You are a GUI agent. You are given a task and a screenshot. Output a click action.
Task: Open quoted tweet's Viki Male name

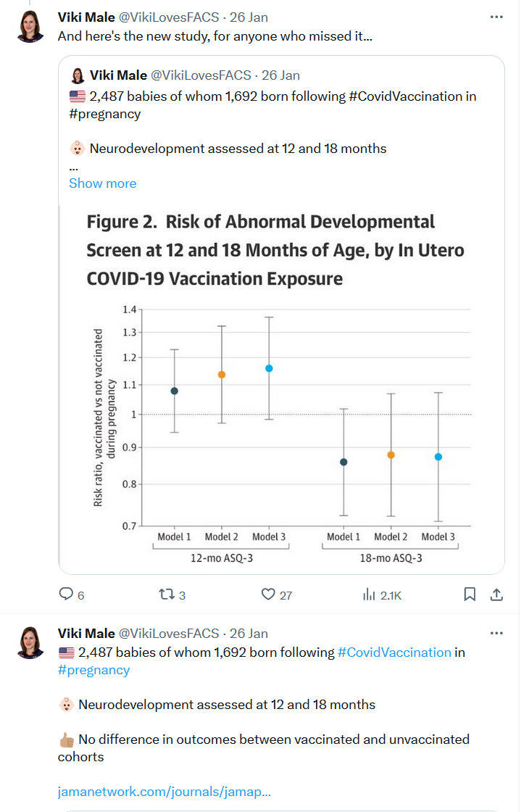119,75
